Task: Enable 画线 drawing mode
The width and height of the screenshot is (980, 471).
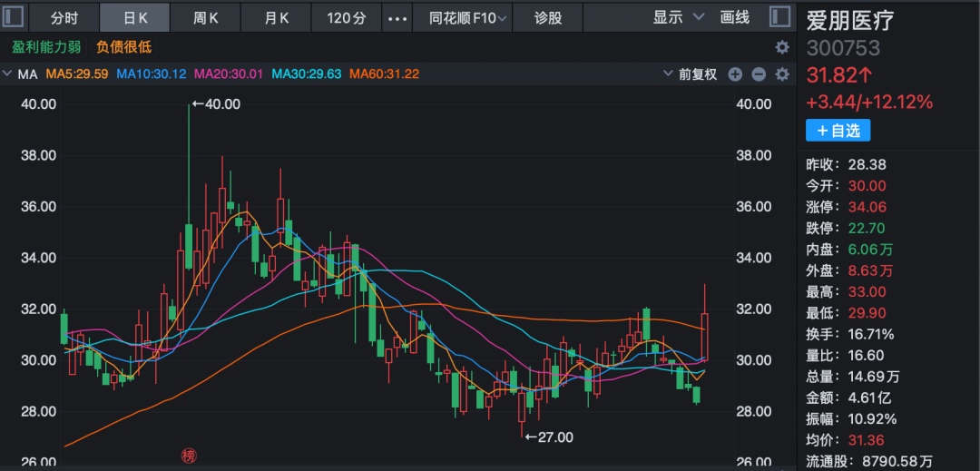Action: (734, 17)
